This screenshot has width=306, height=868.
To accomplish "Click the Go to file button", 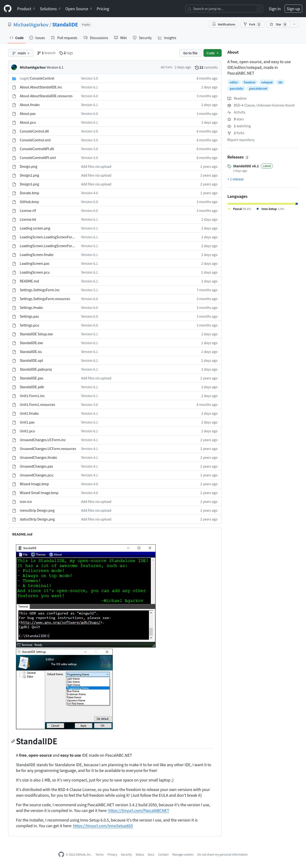I will point(190,53).
